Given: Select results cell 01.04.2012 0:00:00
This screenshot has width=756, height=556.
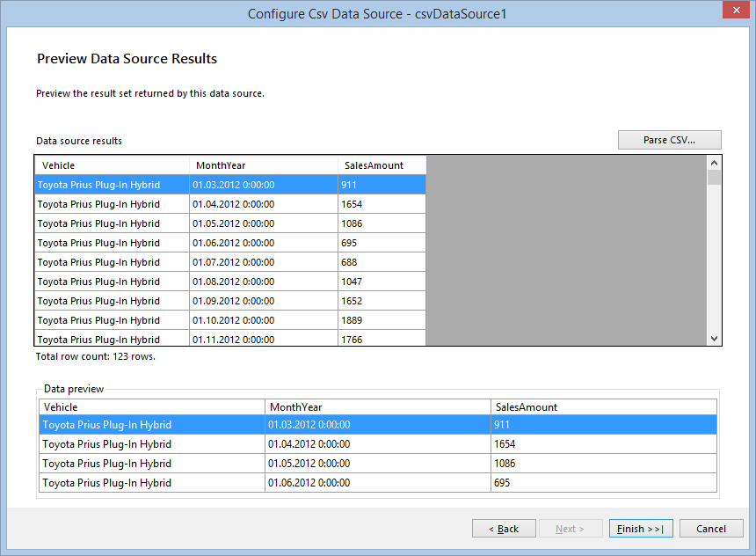Looking at the screenshot, I should point(264,204).
